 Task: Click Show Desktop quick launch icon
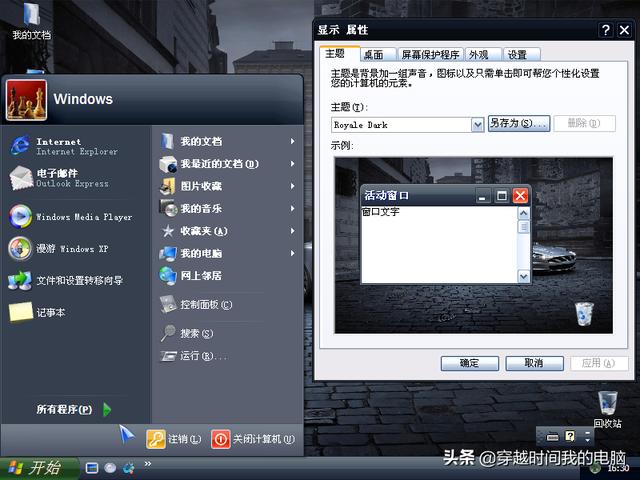tap(92, 467)
